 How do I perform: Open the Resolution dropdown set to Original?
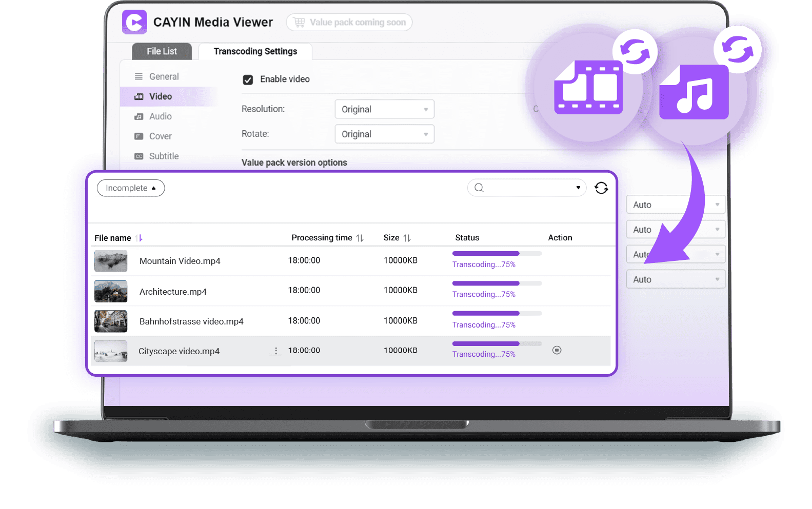coord(384,109)
